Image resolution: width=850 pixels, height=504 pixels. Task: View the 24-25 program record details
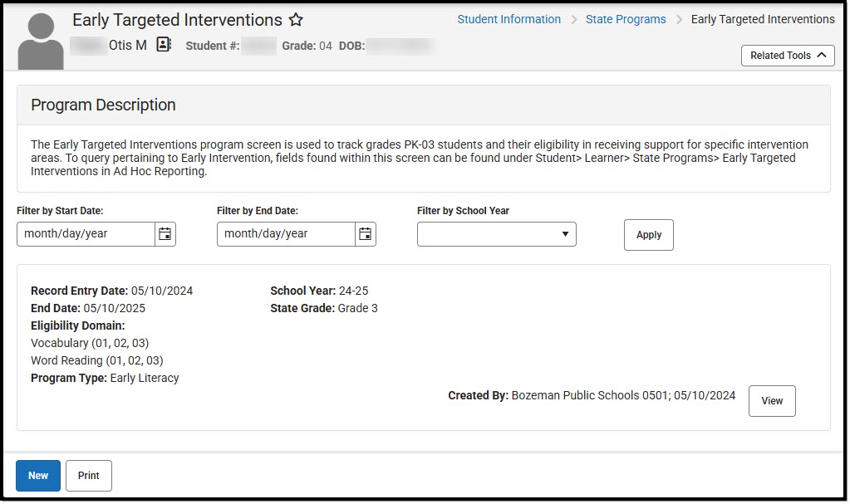(771, 400)
